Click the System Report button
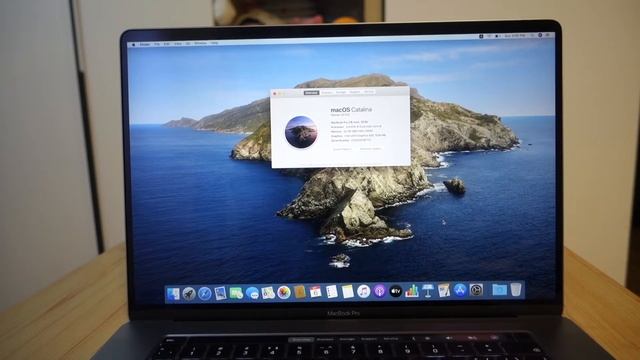The image size is (640, 360). coord(342,149)
